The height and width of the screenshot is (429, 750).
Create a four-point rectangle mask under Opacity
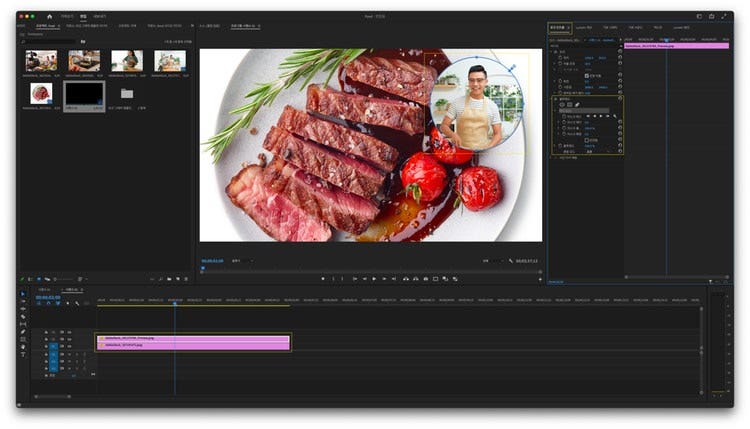570,105
